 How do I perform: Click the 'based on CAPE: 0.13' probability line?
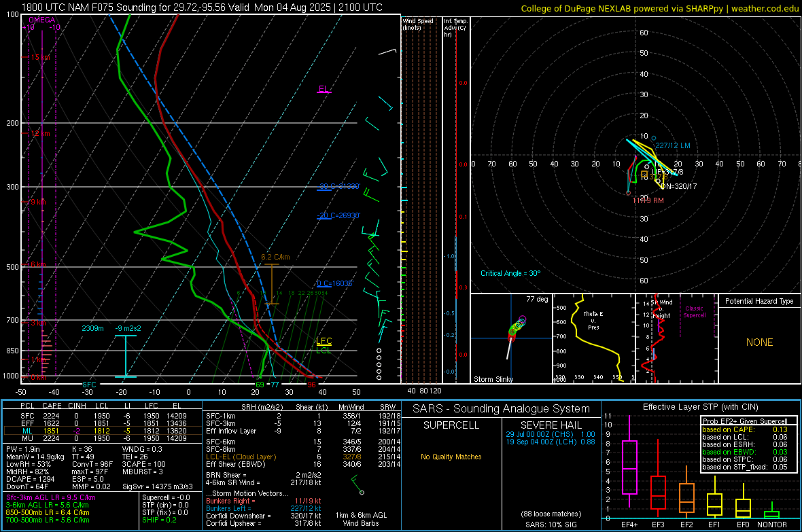click(x=745, y=429)
